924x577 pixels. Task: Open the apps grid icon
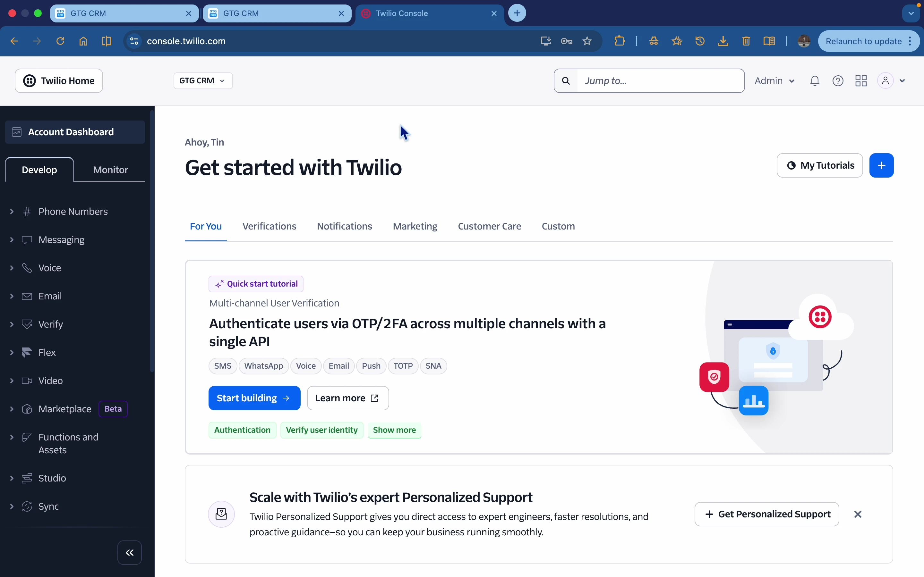coord(861,80)
